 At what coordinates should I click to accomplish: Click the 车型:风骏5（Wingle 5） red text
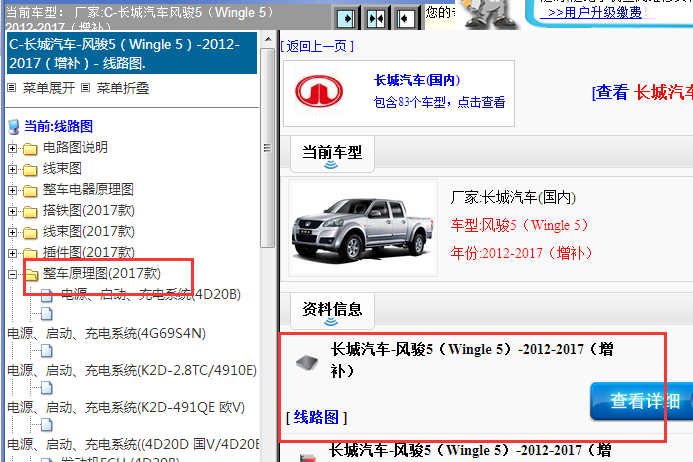(x=519, y=225)
